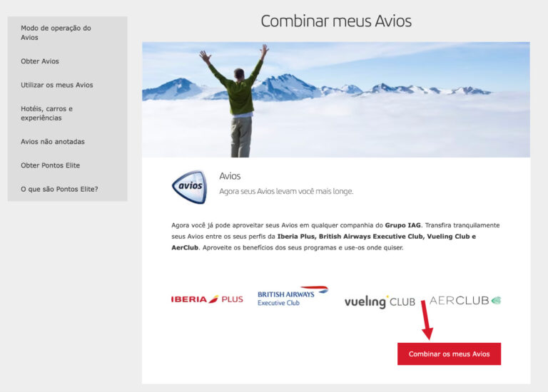Click the Avios heading beside the badge

(230, 176)
